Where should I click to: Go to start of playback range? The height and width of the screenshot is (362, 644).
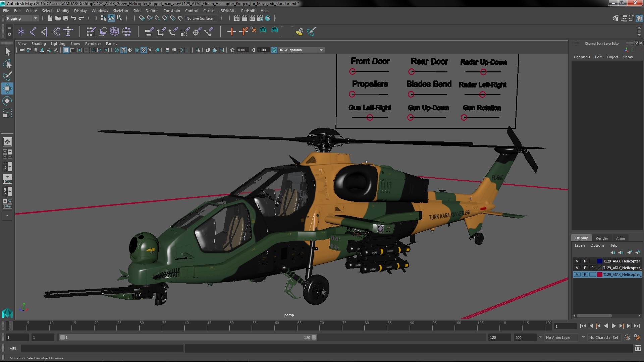pos(583,326)
